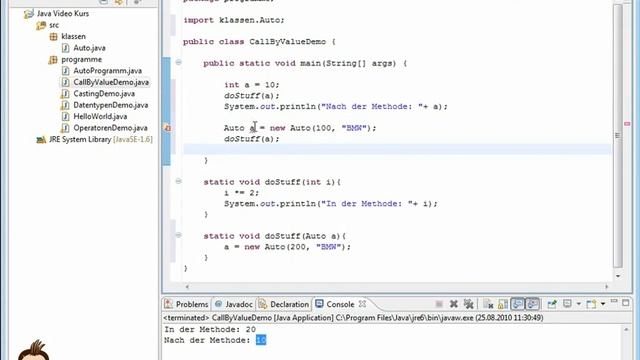The height and width of the screenshot is (360, 640).
Task: Select the Java Video Kurs project
Action: [x=63, y=13]
